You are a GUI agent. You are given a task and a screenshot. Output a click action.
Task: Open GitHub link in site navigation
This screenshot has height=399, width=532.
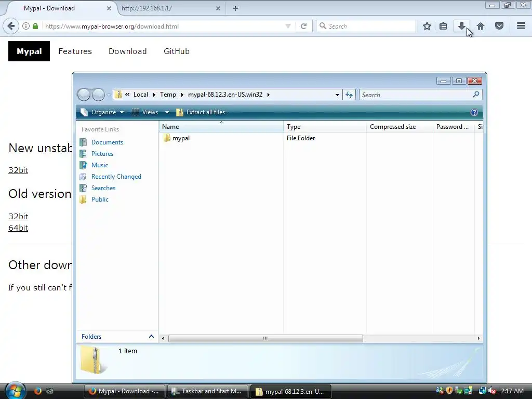coord(177,51)
